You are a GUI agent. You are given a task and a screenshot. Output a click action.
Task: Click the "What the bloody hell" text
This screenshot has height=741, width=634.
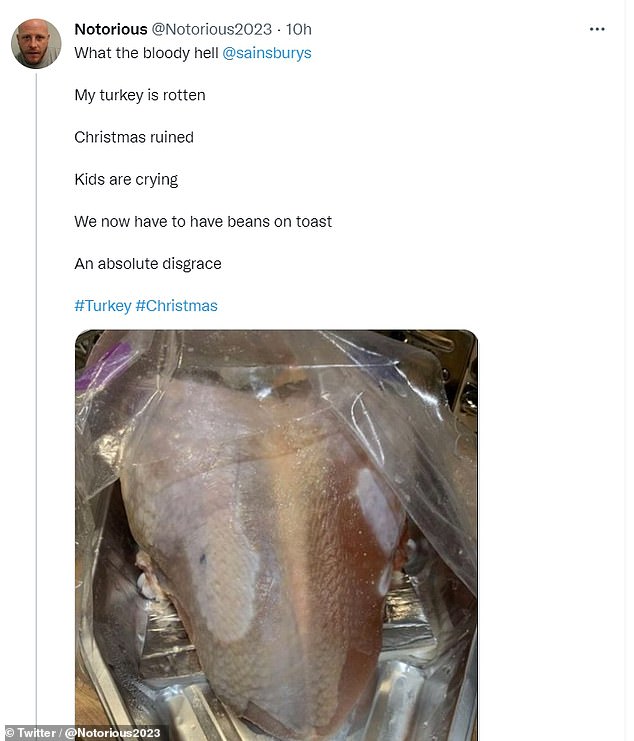[x=145, y=53]
